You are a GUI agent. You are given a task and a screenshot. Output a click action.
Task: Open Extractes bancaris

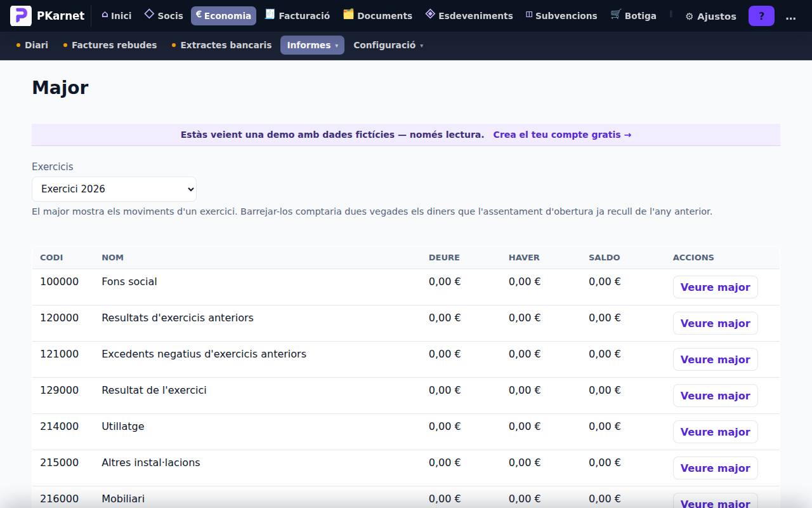click(x=221, y=45)
